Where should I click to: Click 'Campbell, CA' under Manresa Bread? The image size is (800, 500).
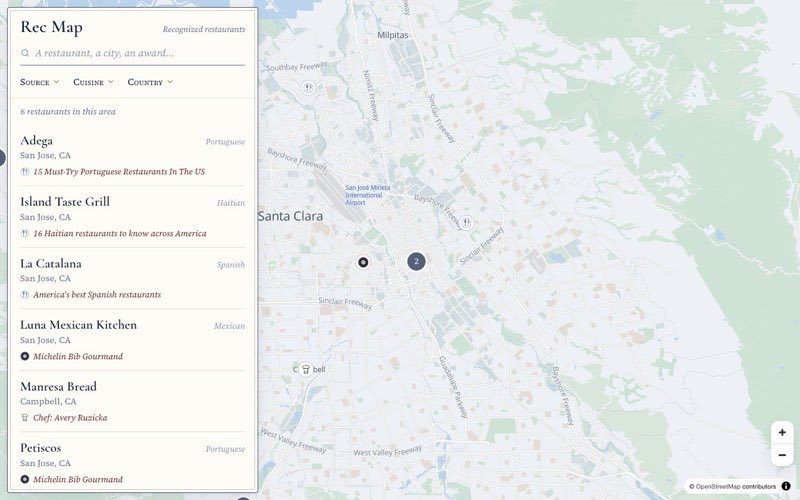tap(48, 402)
